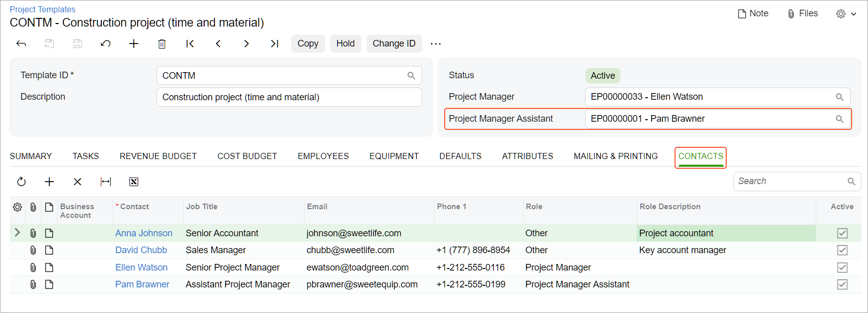Toggle Active checkbox for Pam Brawner

(x=842, y=284)
